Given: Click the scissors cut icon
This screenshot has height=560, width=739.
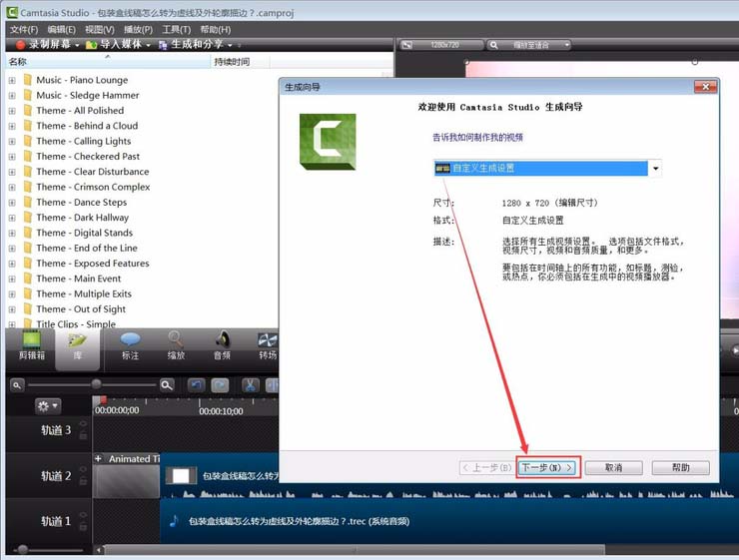Looking at the screenshot, I should pos(250,385).
